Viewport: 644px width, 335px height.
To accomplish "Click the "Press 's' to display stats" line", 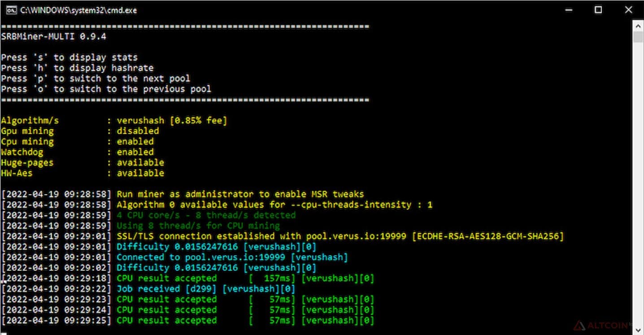I will [x=69, y=57].
